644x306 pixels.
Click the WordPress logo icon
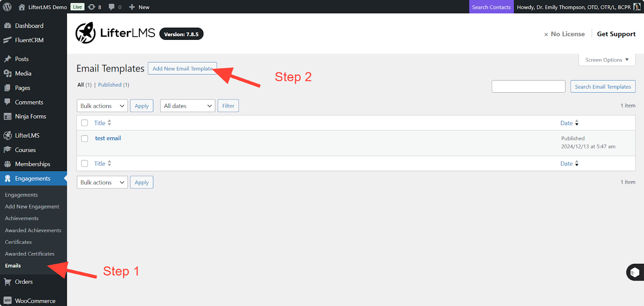[x=7, y=7]
